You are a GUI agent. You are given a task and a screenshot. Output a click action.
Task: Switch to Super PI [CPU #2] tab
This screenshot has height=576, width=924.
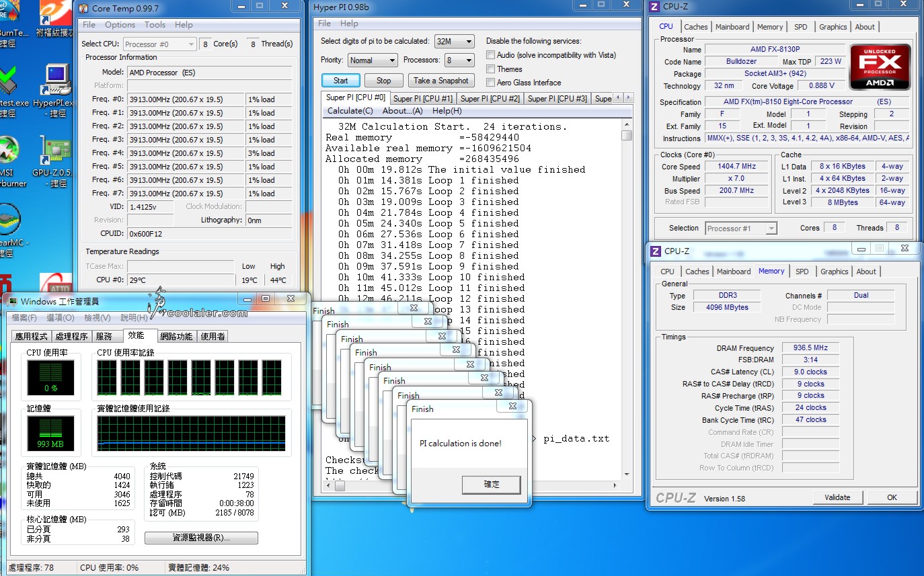[490, 98]
